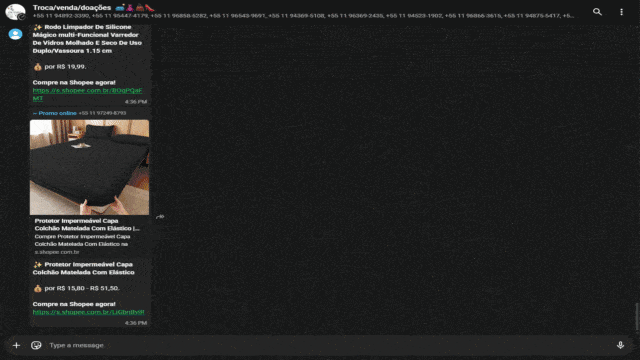Search messages with the magnifier icon

click(x=597, y=12)
